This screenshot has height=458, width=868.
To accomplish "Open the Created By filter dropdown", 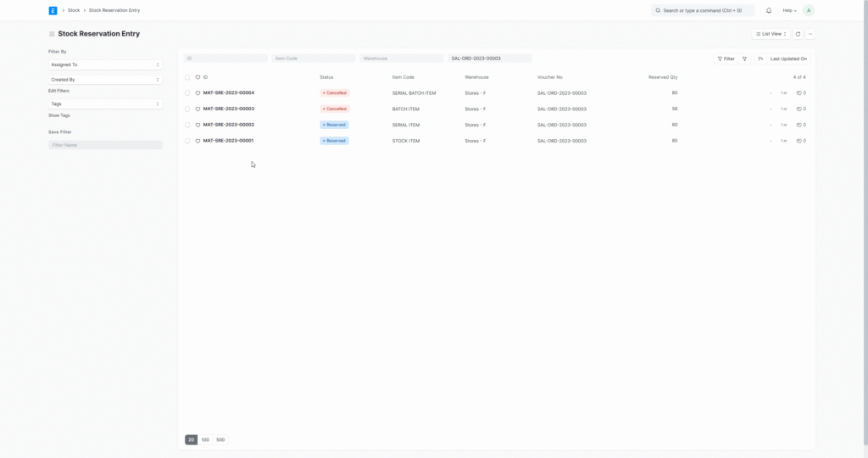I will (x=105, y=80).
